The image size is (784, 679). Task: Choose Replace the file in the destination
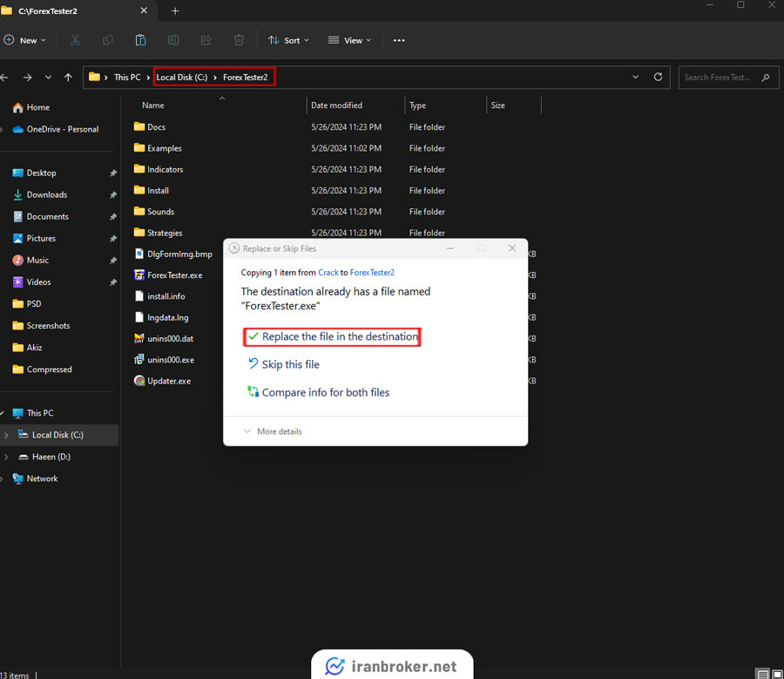click(333, 336)
